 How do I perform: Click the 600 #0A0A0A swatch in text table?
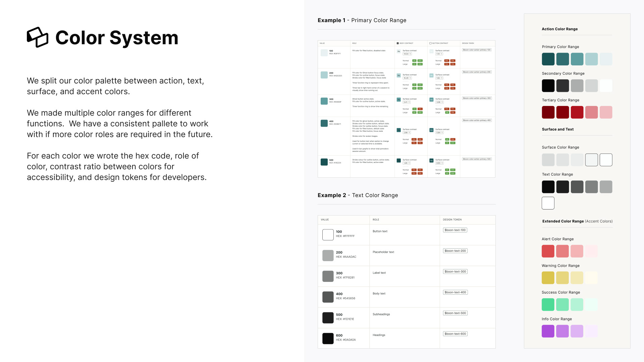click(328, 338)
